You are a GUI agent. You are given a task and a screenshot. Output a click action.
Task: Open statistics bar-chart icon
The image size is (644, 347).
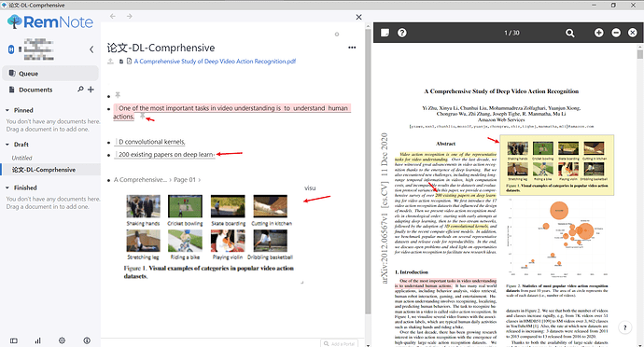(x=37, y=340)
